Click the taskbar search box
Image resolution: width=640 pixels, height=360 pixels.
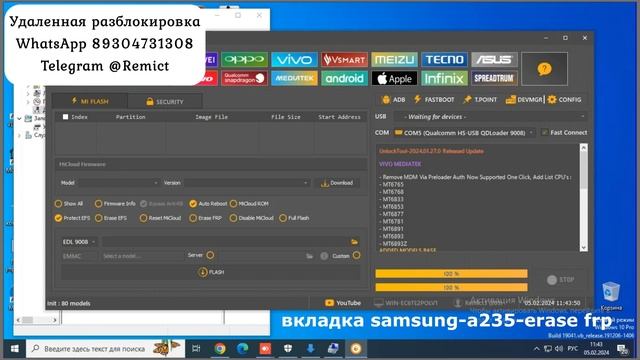pos(105,349)
